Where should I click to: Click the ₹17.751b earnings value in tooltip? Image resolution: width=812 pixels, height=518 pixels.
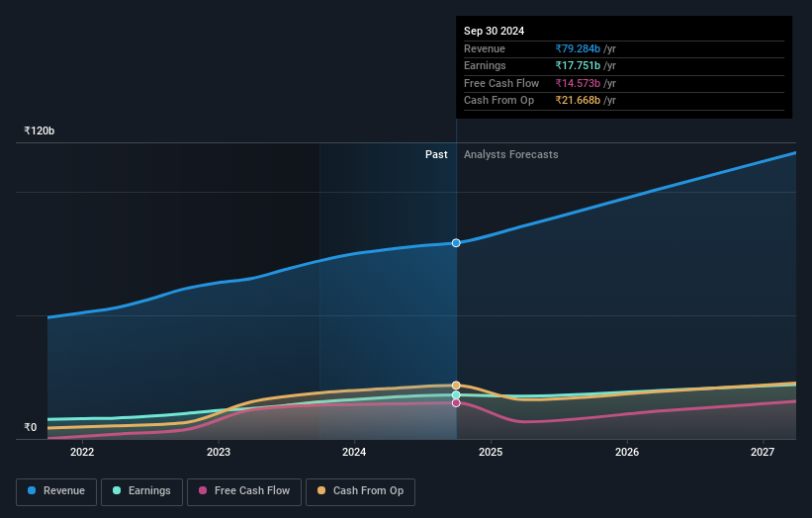pos(578,65)
